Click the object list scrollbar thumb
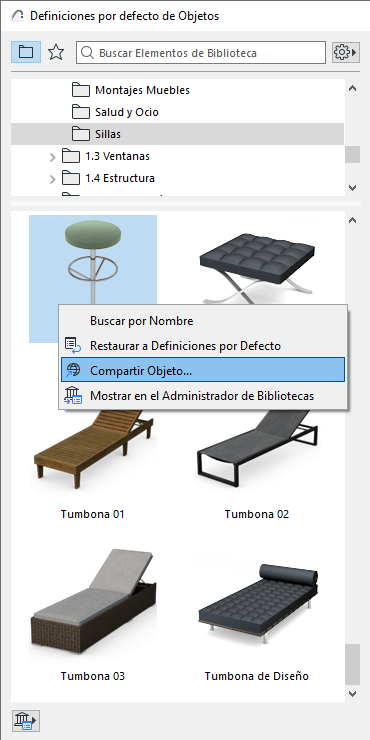The height and width of the screenshot is (740, 370). tap(352, 664)
